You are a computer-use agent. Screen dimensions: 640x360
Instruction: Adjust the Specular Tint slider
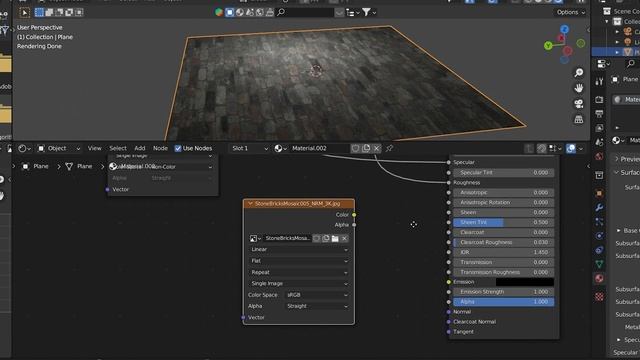point(504,173)
